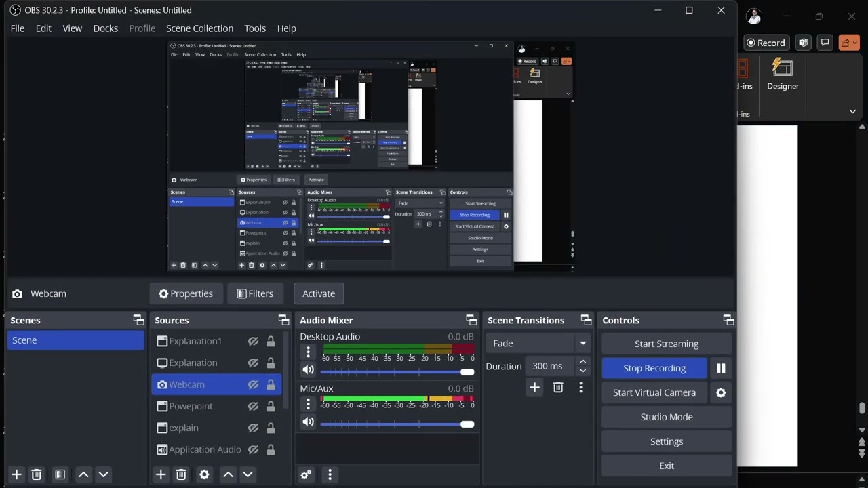The height and width of the screenshot is (488, 868).
Task: Open Filters for Webcam source
Action: 255,293
